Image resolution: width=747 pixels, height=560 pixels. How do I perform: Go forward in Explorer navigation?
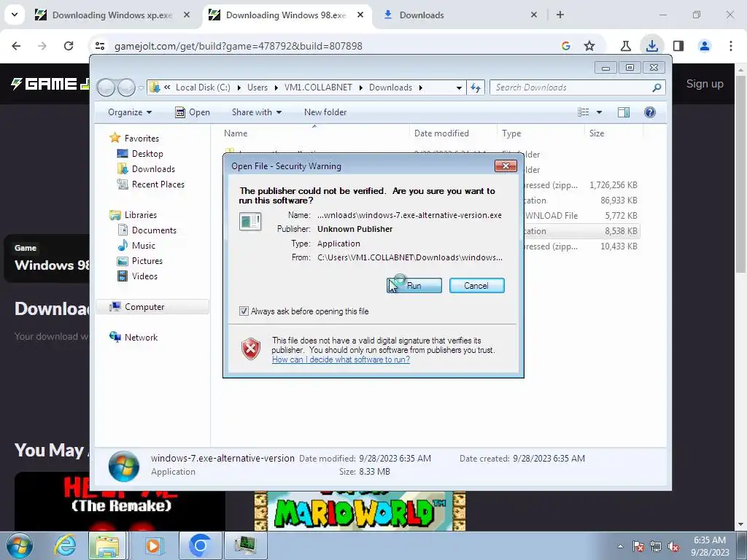point(126,87)
